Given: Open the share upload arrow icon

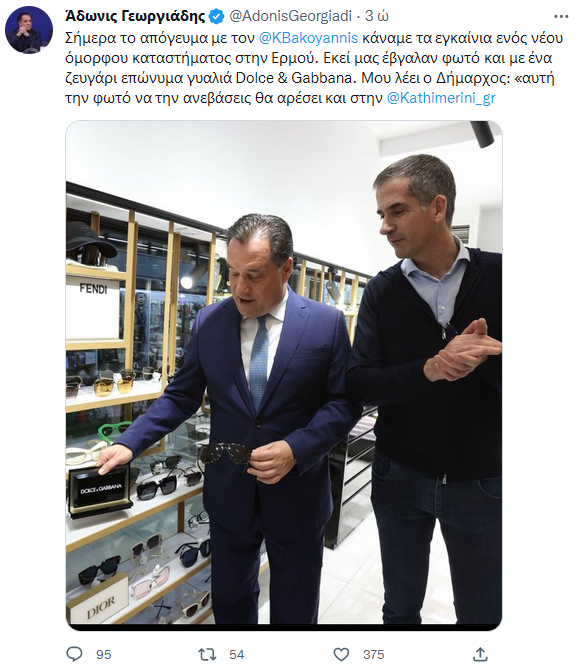Looking at the screenshot, I should (480, 654).
